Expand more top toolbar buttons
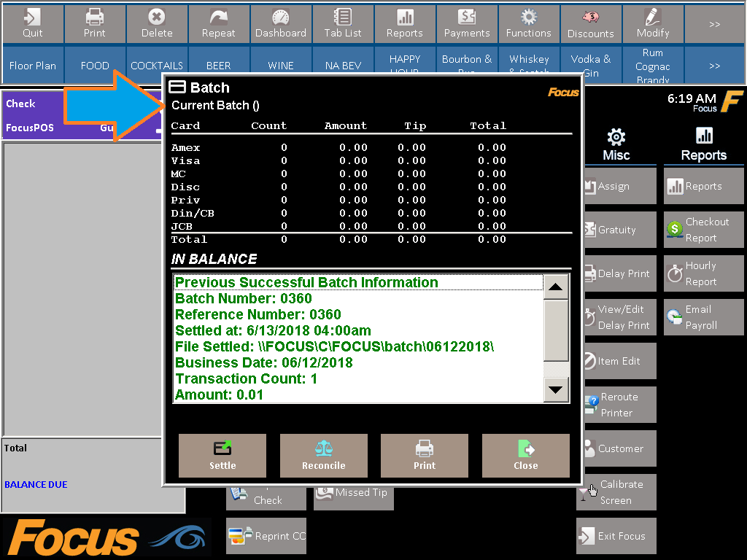 coord(715,24)
